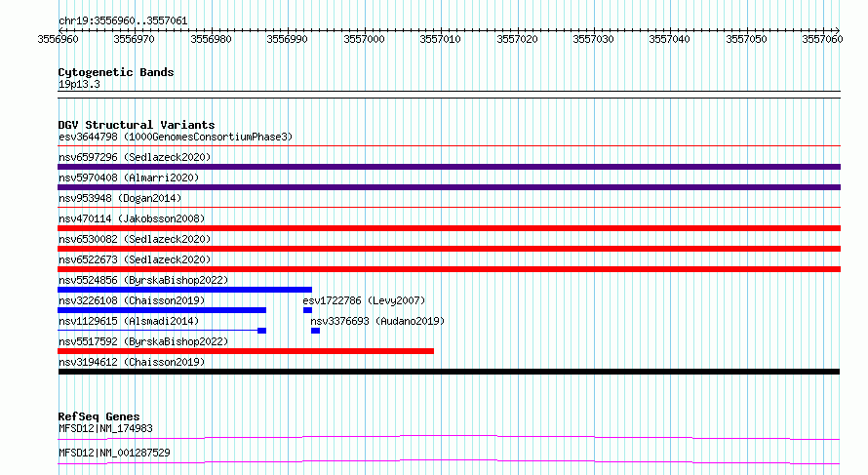868x475 pixels.
Task: Click the small blue block of nsv3376693
Action: click(316, 331)
